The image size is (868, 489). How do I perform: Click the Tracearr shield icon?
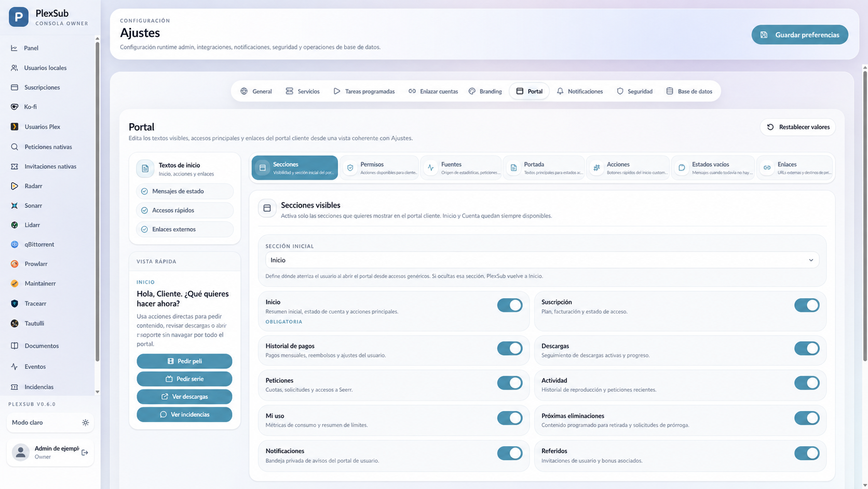pos(14,303)
